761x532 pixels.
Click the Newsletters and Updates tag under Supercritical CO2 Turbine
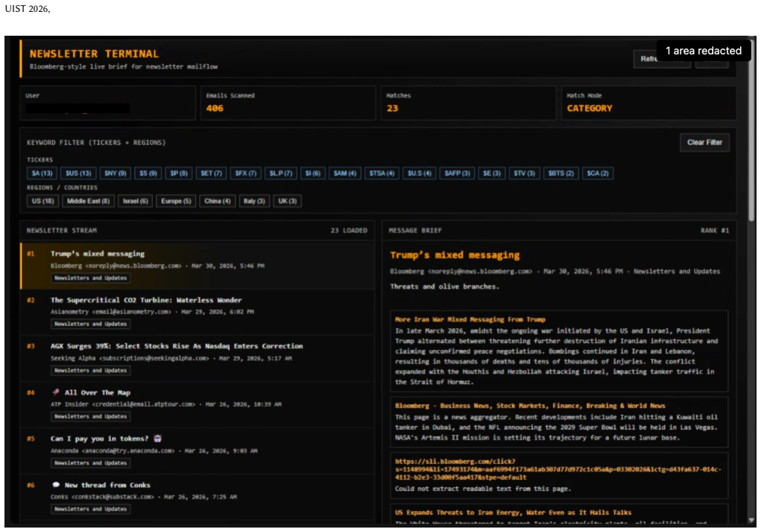click(x=90, y=324)
